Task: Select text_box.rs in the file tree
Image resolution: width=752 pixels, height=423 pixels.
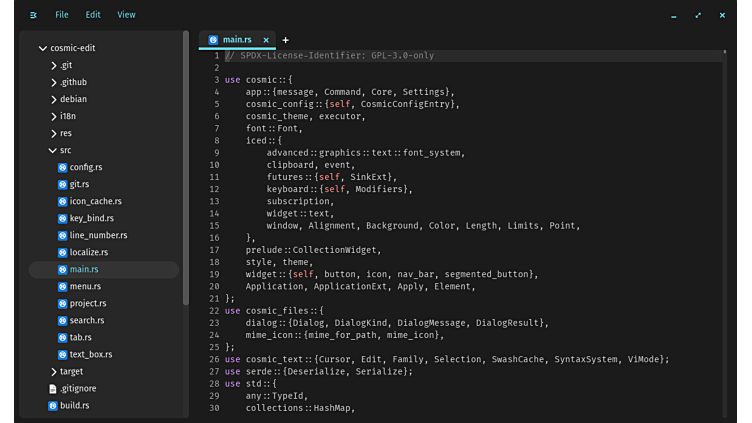Action: pyautogui.click(x=90, y=355)
